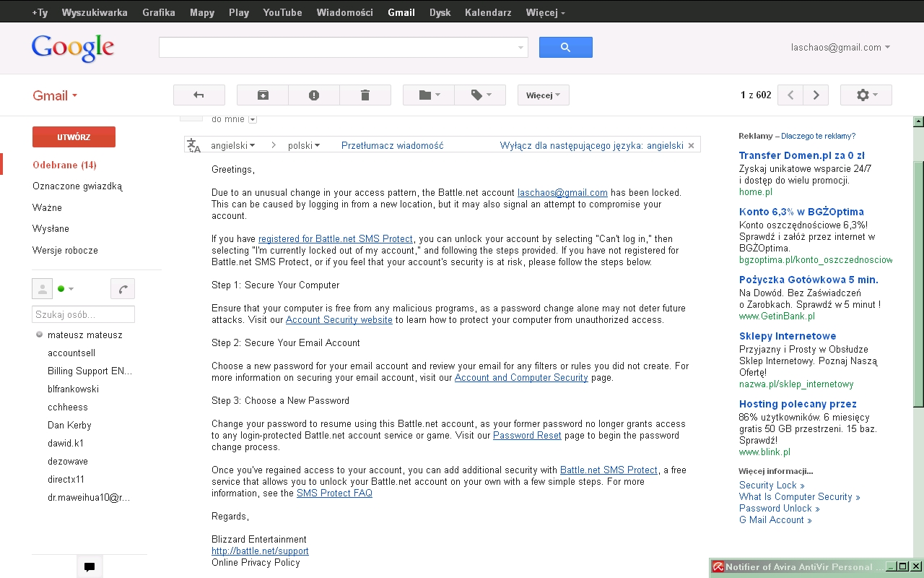Open the 'Transfer Domen.pl za 0 zł' ad

(801, 155)
